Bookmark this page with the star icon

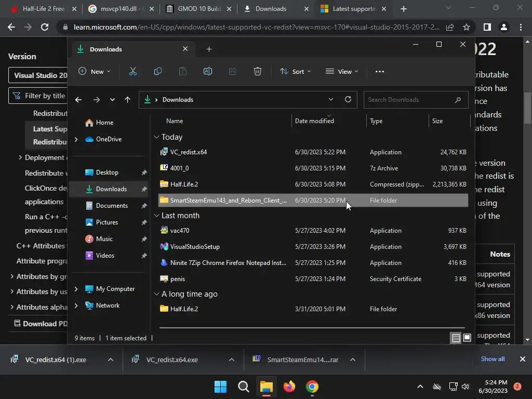pyautogui.click(x=467, y=27)
